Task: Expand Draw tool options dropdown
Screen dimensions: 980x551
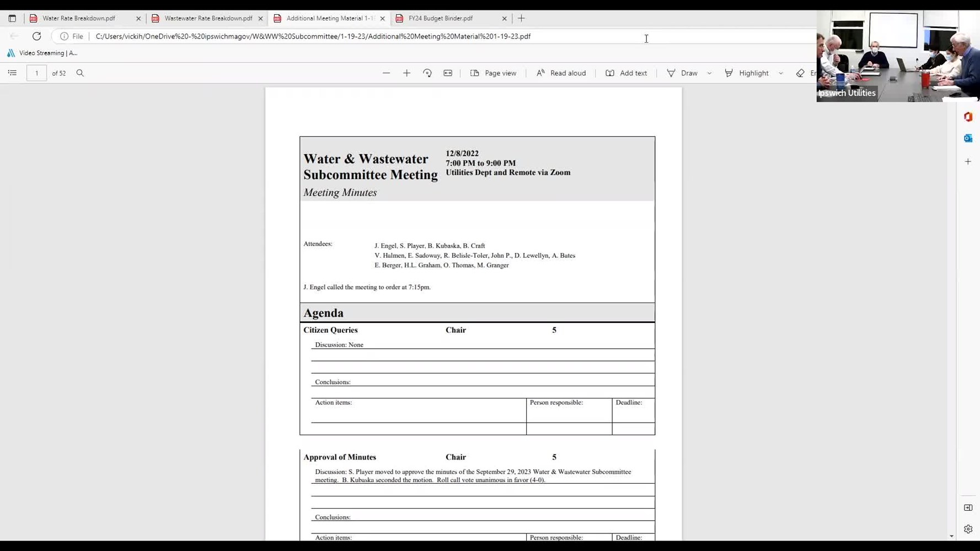Action: click(x=709, y=73)
